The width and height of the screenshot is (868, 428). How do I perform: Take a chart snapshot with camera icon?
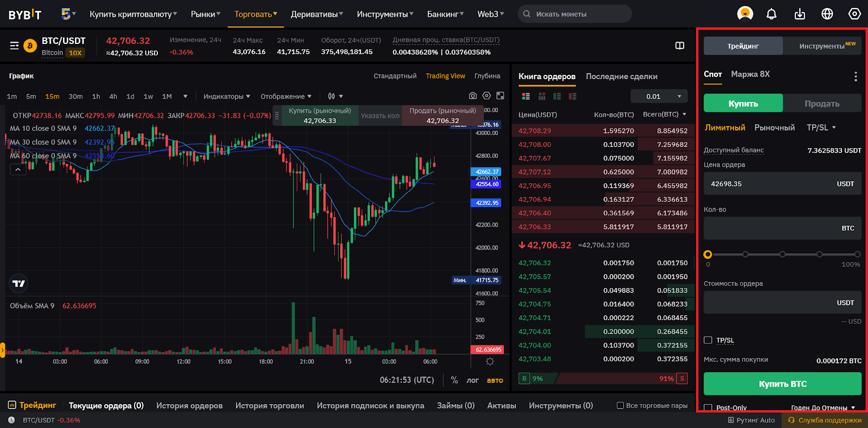click(473, 96)
